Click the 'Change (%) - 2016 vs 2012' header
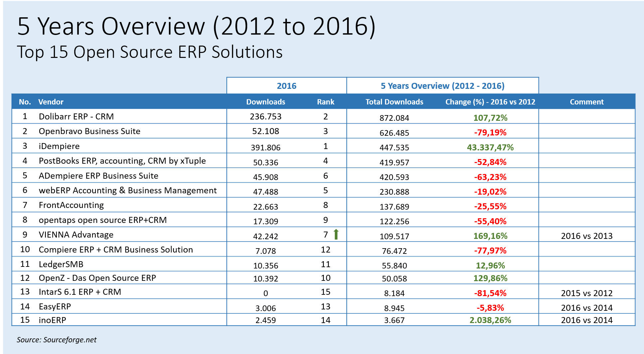644x354 pixels. pos(490,102)
